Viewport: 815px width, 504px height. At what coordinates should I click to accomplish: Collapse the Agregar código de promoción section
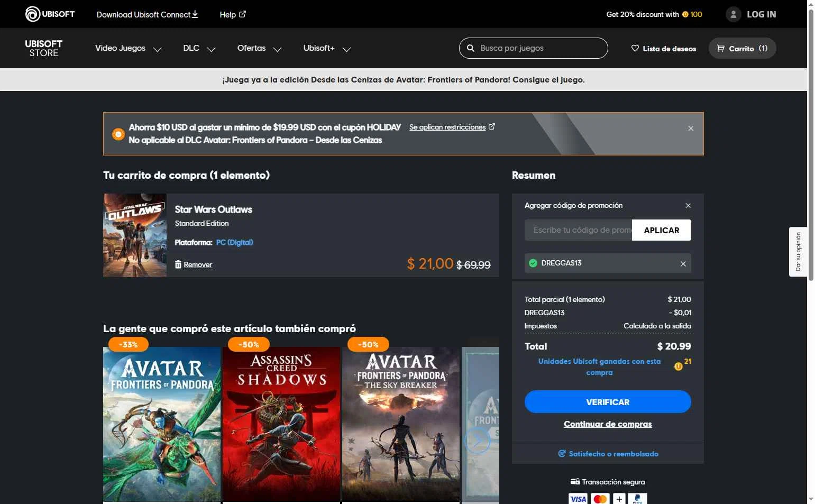pos(688,206)
